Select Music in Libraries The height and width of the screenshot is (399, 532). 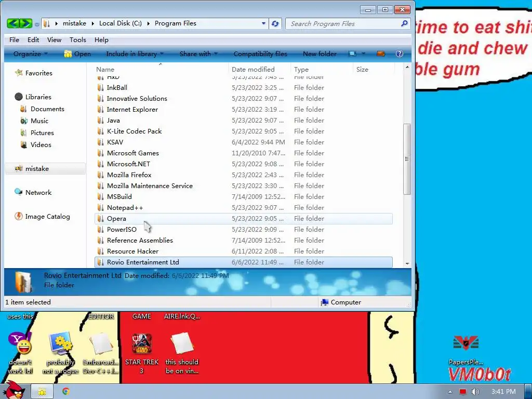[x=35, y=121]
